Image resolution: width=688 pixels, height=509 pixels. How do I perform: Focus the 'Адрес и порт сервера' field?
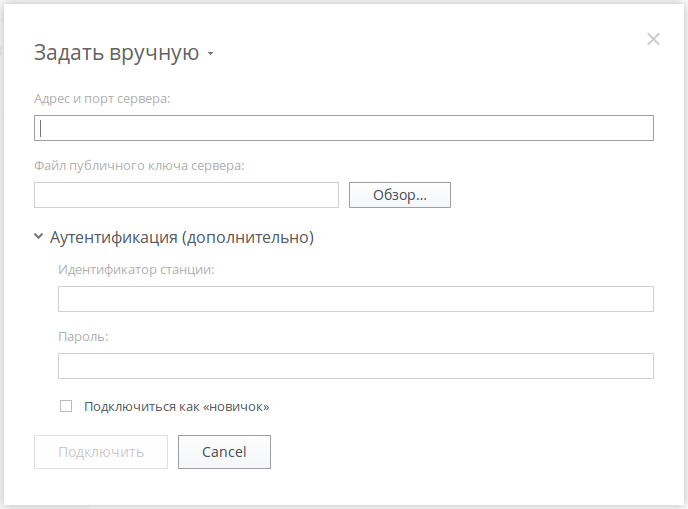344,128
